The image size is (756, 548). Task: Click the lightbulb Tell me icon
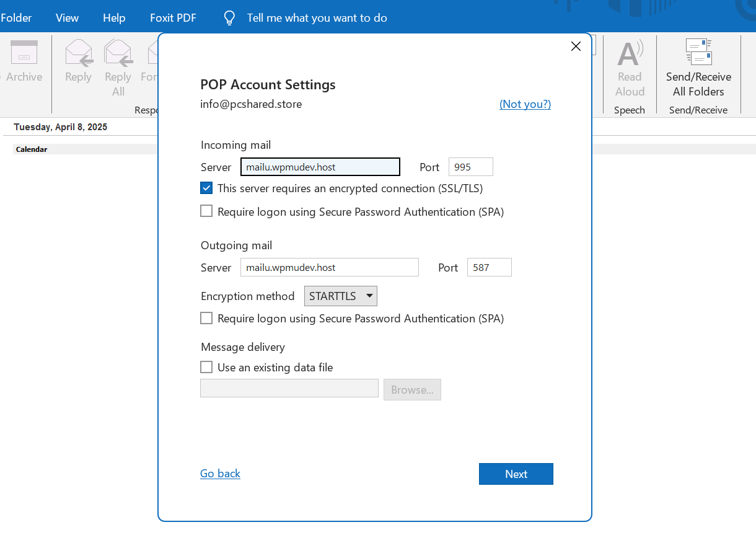tap(229, 18)
